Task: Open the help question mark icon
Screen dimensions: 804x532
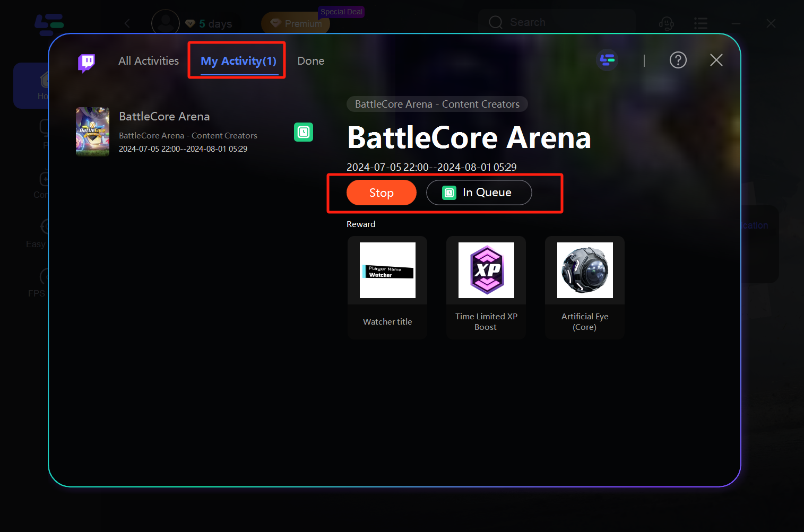Action: [678, 60]
